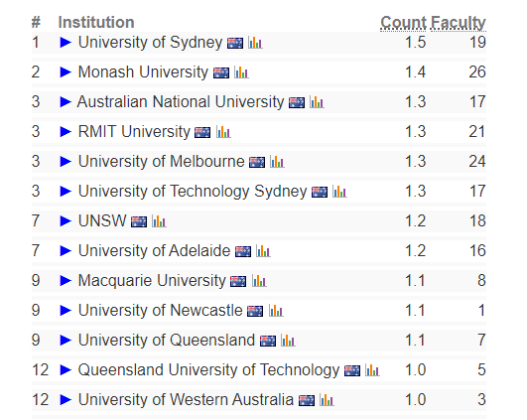Screen dimensions: 527x420
Task: Open bar chart icon for Monash University
Action: (x=241, y=72)
